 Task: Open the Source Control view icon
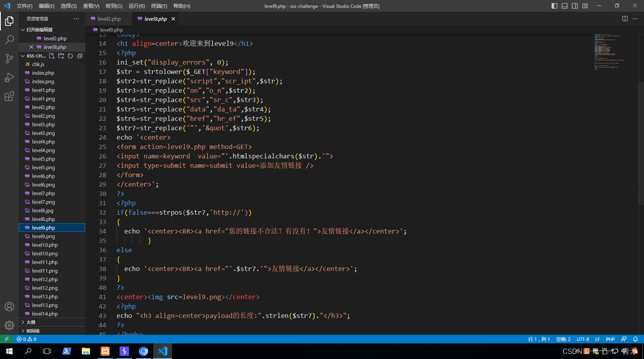[9, 59]
